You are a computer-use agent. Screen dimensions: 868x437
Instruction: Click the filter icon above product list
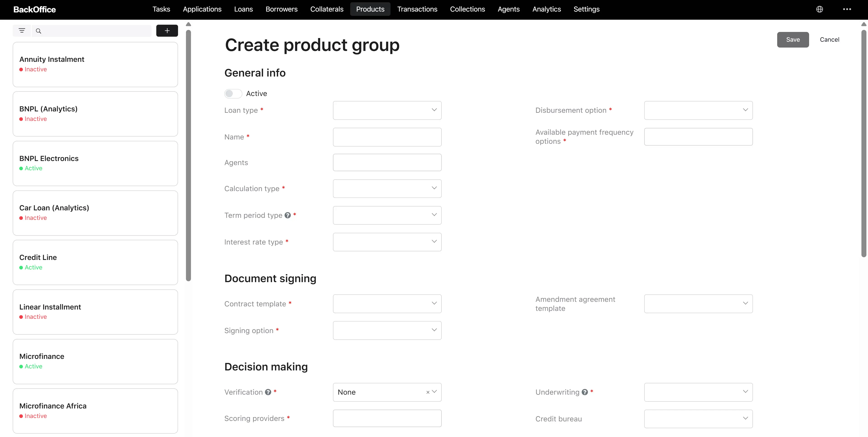click(x=22, y=31)
